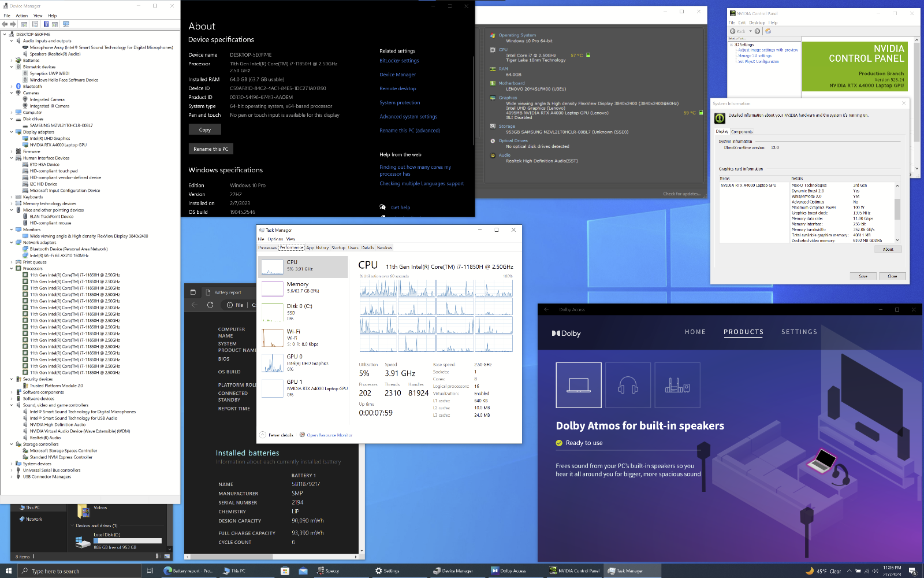Open the Mail app from the taskbar
The height and width of the screenshot is (578, 924).
(303, 570)
